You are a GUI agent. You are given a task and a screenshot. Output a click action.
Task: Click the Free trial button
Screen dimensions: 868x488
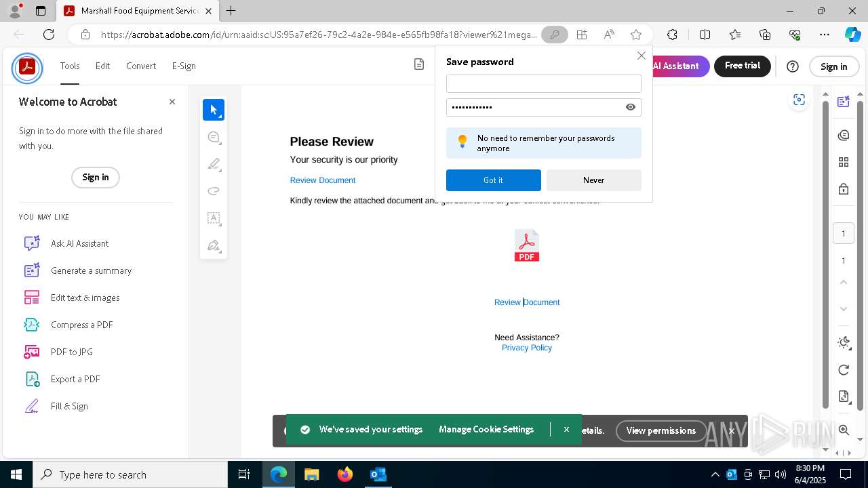743,66
